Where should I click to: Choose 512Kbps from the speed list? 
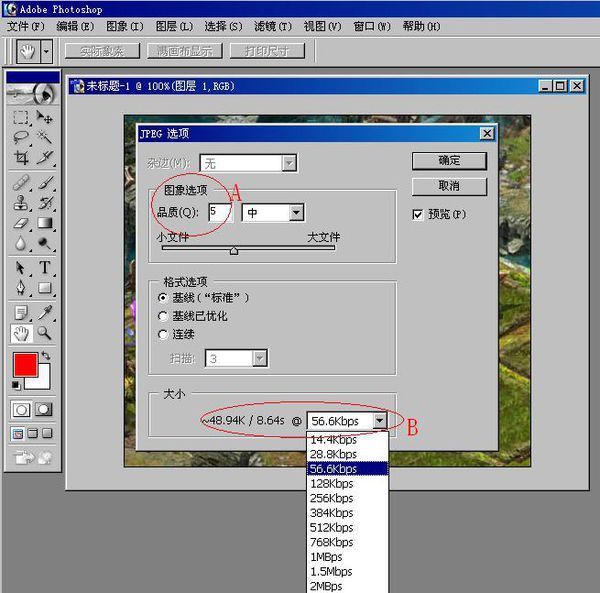tap(347, 528)
